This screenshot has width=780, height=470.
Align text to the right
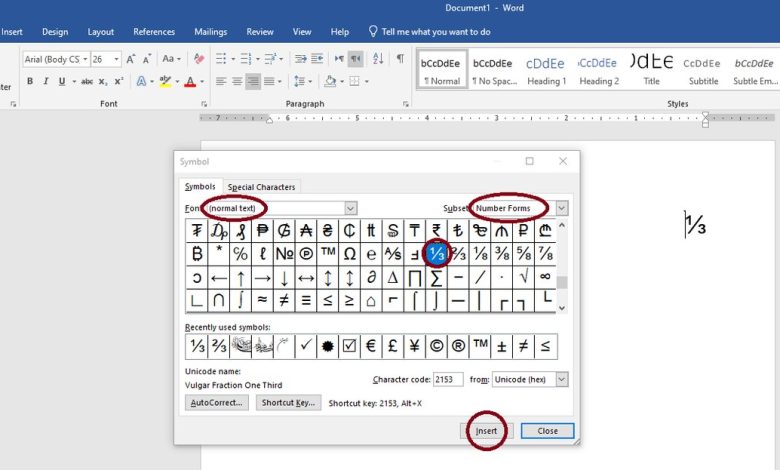tap(253, 81)
